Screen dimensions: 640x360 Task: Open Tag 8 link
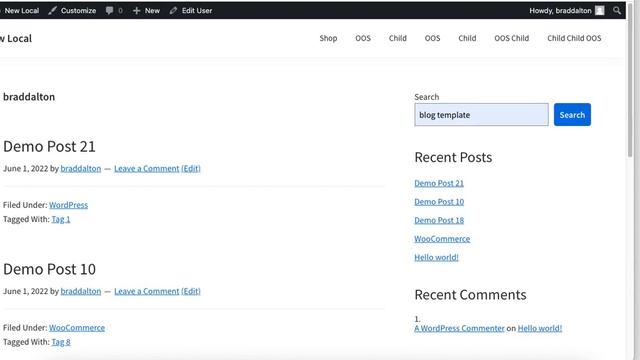[x=61, y=342]
